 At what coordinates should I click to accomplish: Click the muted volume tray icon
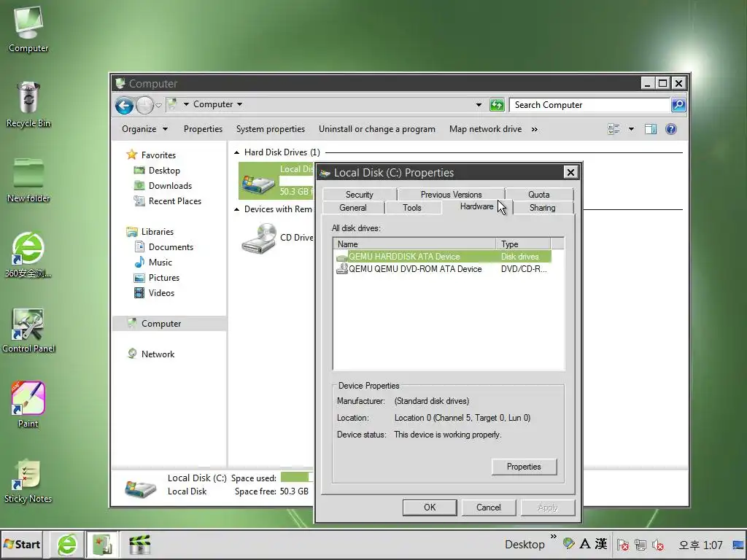tap(658, 545)
